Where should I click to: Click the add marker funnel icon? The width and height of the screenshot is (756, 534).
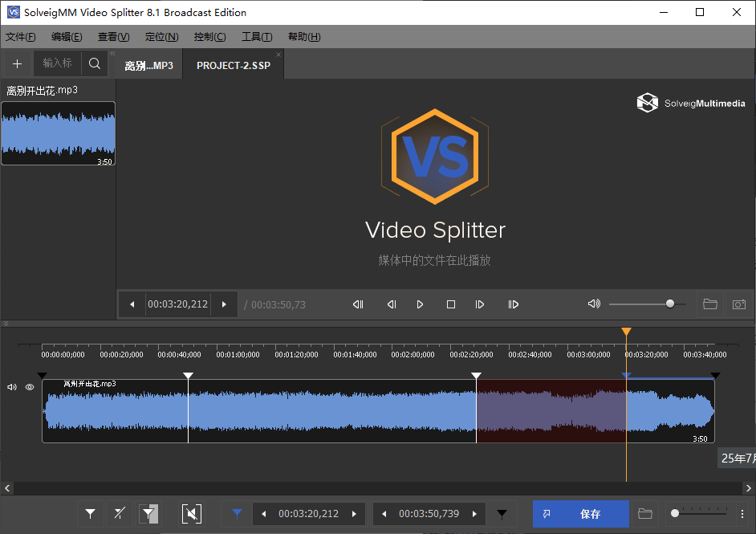point(91,514)
